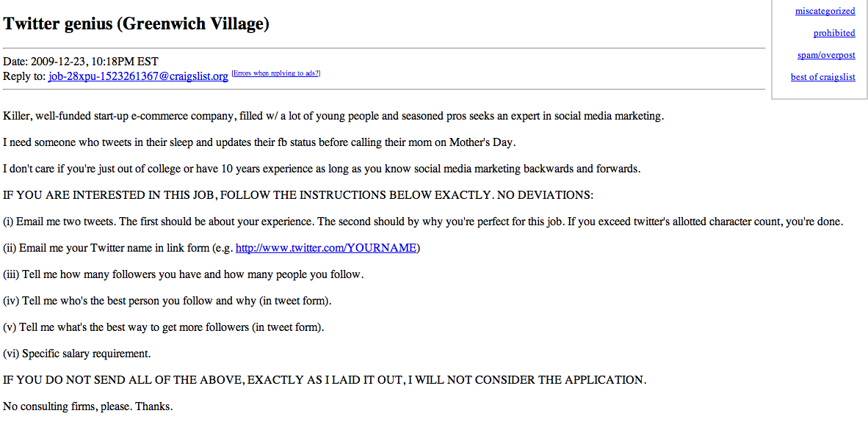This screenshot has width=868, height=427.
Task: Click the 'IF YOU ARE INTERESTED IN THIS JOB' line
Action: pyautogui.click(x=298, y=195)
